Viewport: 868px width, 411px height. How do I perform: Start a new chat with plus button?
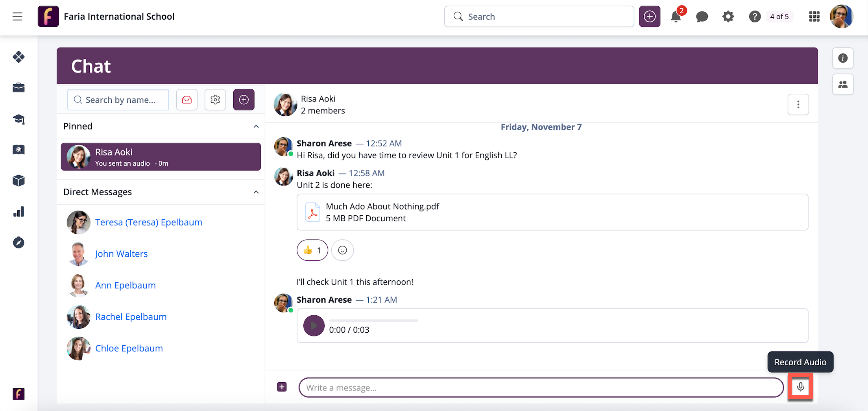[x=244, y=100]
